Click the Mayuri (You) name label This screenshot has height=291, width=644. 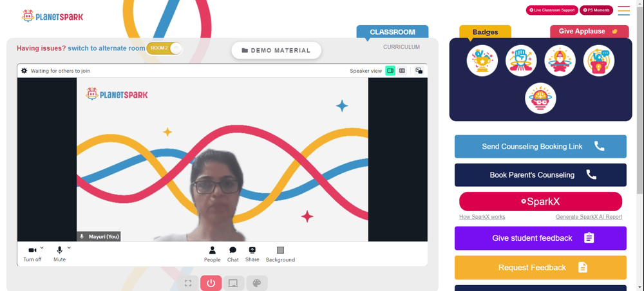[99, 236]
